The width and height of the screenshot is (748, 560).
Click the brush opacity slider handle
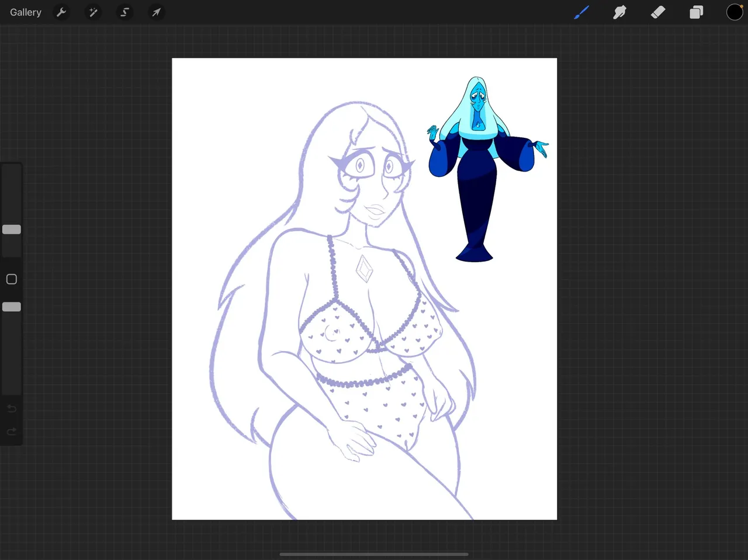click(x=12, y=307)
